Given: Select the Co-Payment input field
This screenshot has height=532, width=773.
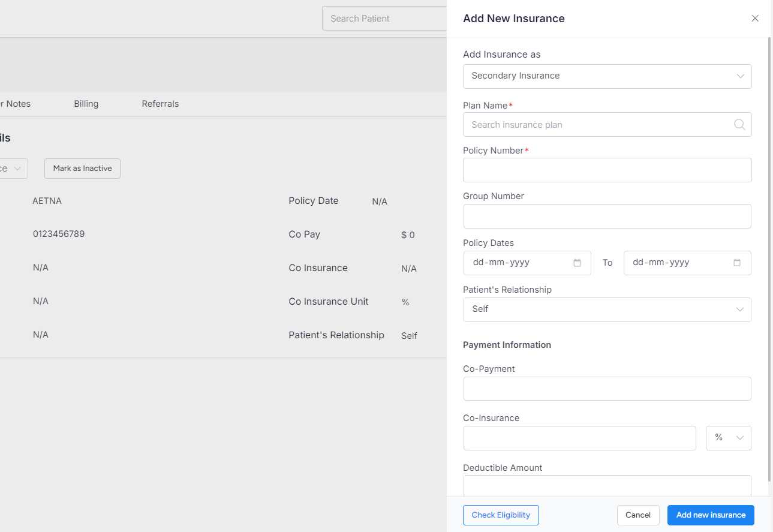Looking at the screenshot, I should pos(607,389).
